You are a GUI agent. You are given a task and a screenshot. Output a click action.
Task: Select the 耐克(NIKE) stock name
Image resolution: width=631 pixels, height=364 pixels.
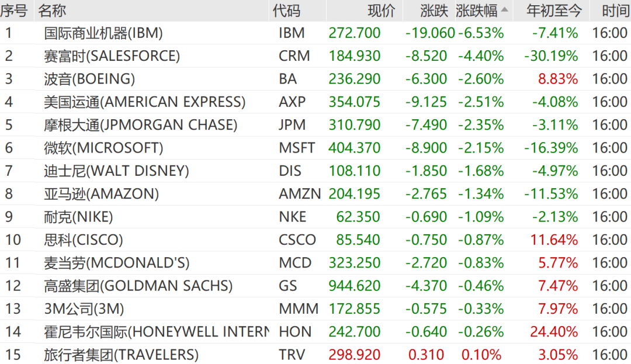click(78, 217)
